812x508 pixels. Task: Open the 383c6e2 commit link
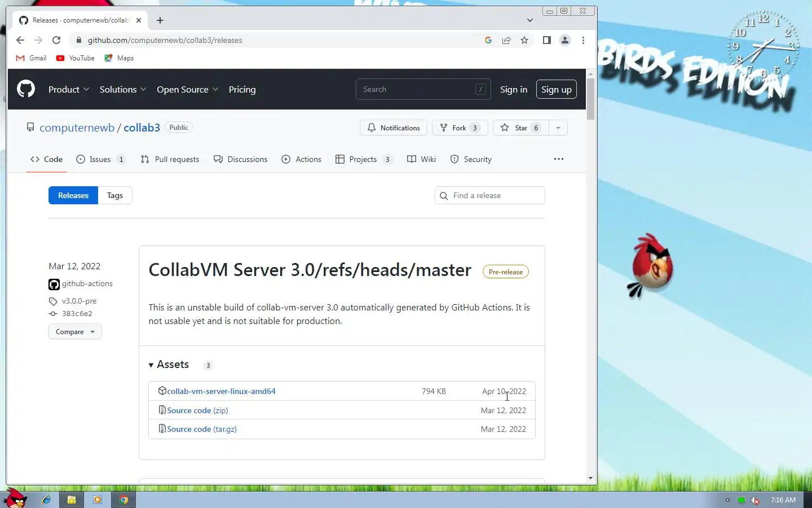tap(77, 314)
